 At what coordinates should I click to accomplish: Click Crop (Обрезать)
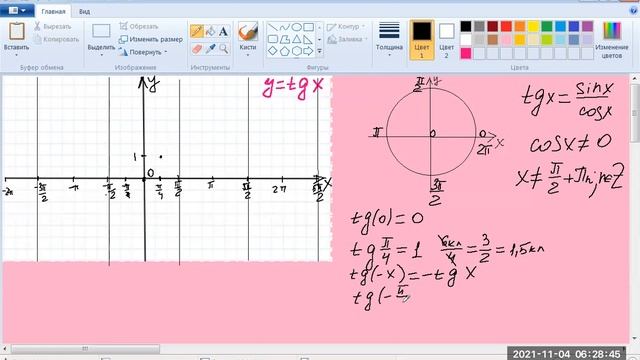[139, 27]
